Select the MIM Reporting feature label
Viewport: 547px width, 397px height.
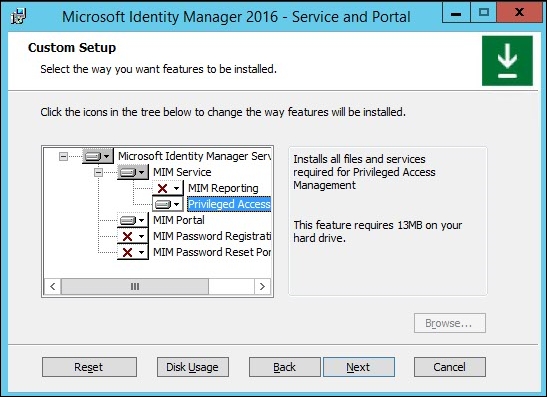223,188
